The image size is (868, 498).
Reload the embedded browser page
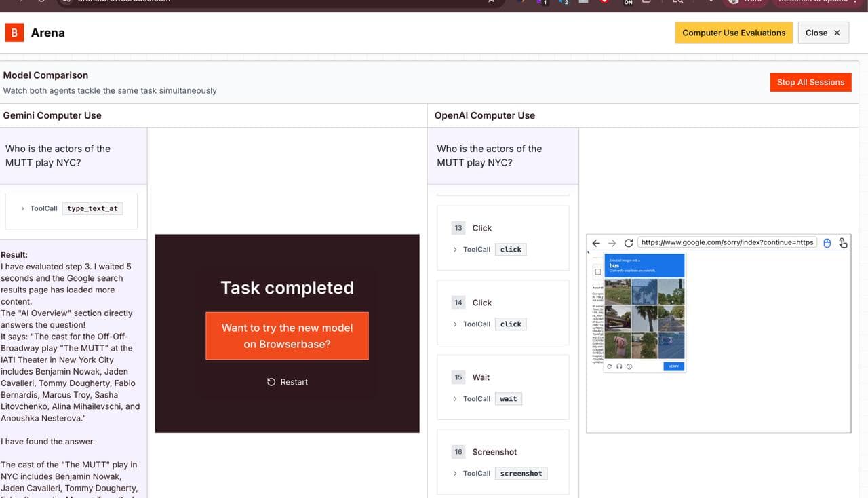click(x=629, y=243)
